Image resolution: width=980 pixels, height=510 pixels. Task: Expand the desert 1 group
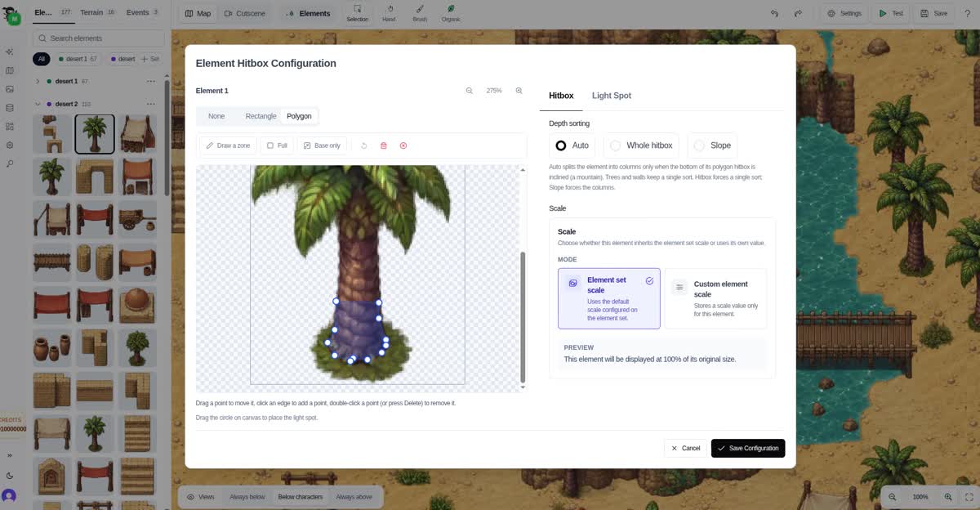pos(38,82)
